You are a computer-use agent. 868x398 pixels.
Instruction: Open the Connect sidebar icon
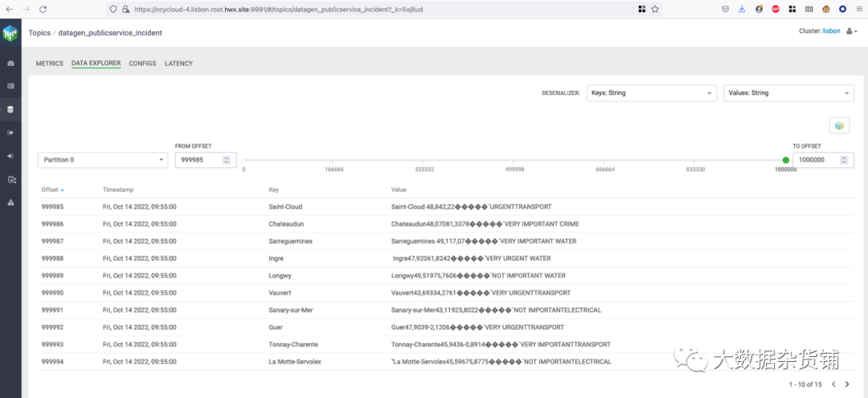pos(11,179)
